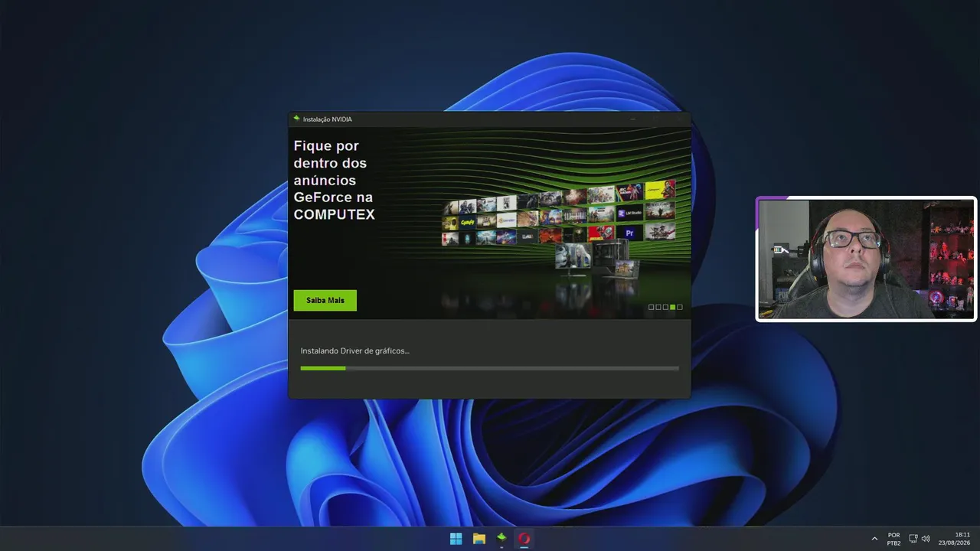Select the third carousel dot in the banner
This screenshot has width=980, height=551.
coord(665,307)
